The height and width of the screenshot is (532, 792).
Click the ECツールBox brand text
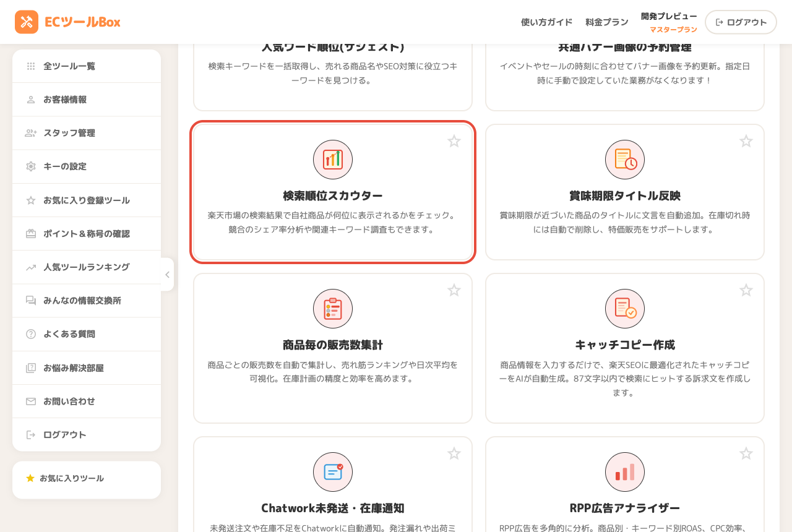point(82,22)
